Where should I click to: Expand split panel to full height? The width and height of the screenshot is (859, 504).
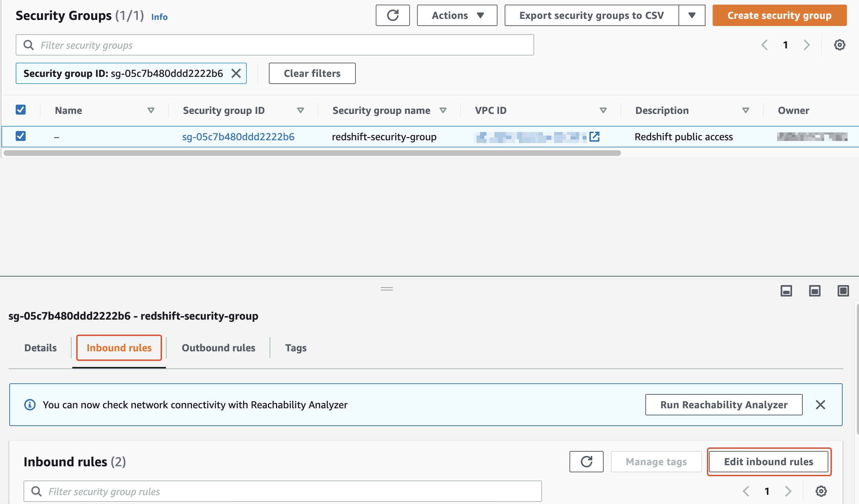pos(843,291)
